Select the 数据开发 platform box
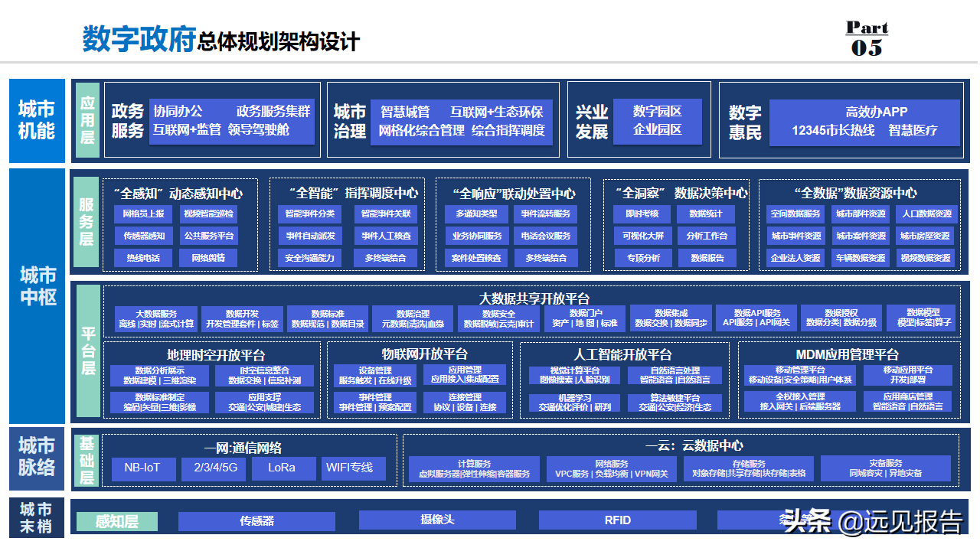 (242, 318)
